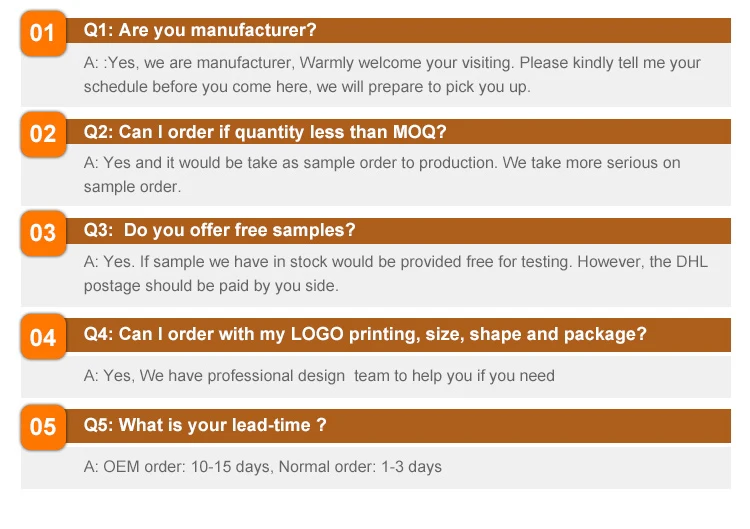Screen dimensions: 750x529
Task: Click the answer about professional design team
Action: [x=318, y=376]
